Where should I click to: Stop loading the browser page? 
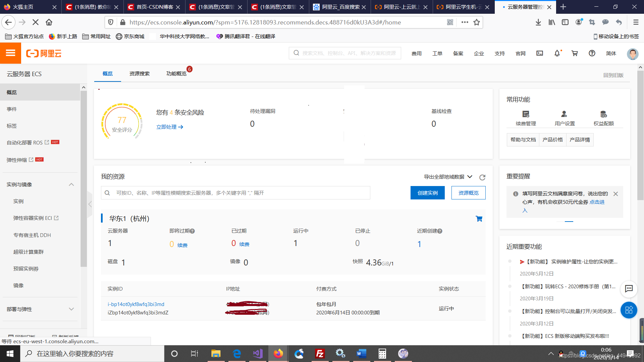tap(35, 22)
